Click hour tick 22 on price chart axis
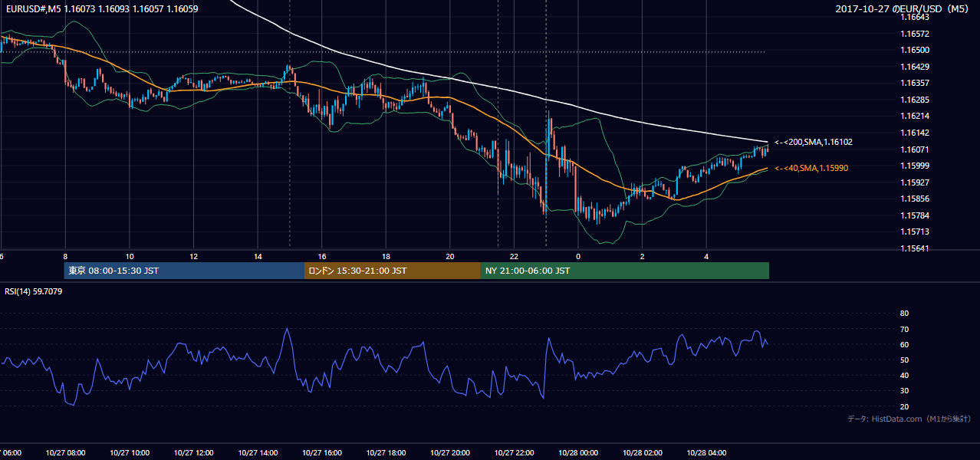Image resolution: width=980 pixels, height=460 pixels. [514, 257]
